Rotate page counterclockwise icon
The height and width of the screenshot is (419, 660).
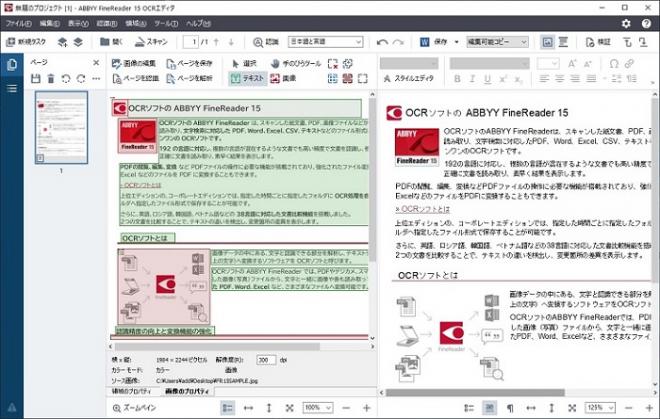[66, 78]
